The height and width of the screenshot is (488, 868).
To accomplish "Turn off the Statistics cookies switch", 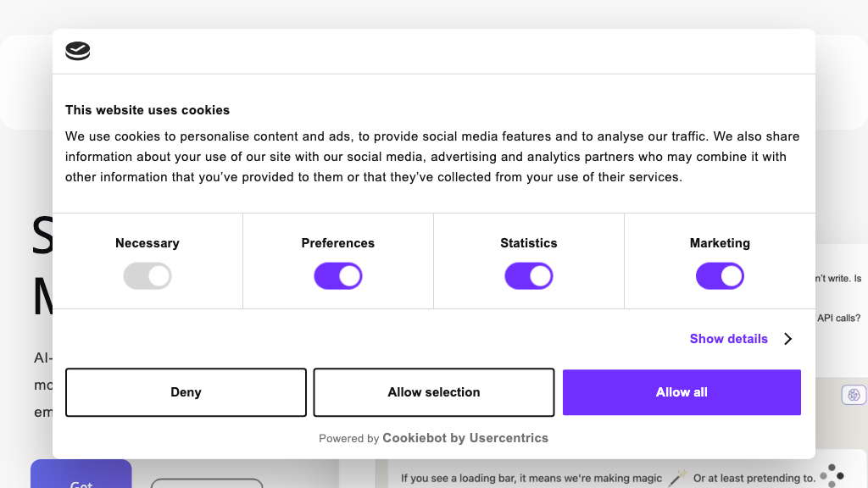I will 529,276.
